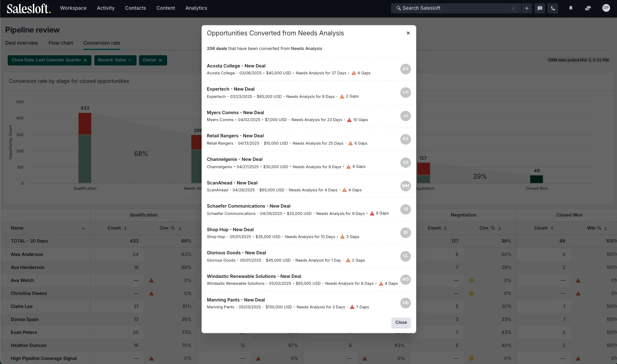Click JJ owner avatar on Myers Comms deal
617x364 pixels.
pyautogui.click(x=406, y=116)
